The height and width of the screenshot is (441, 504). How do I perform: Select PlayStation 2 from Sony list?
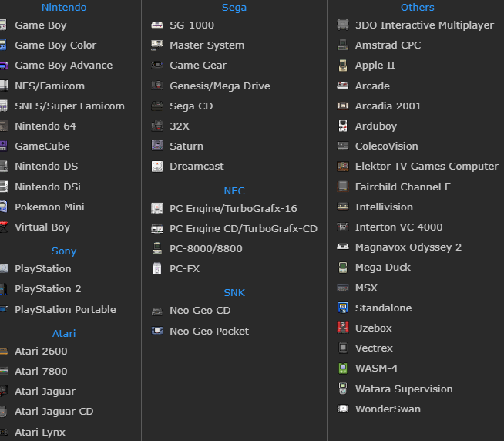point(48,289)
